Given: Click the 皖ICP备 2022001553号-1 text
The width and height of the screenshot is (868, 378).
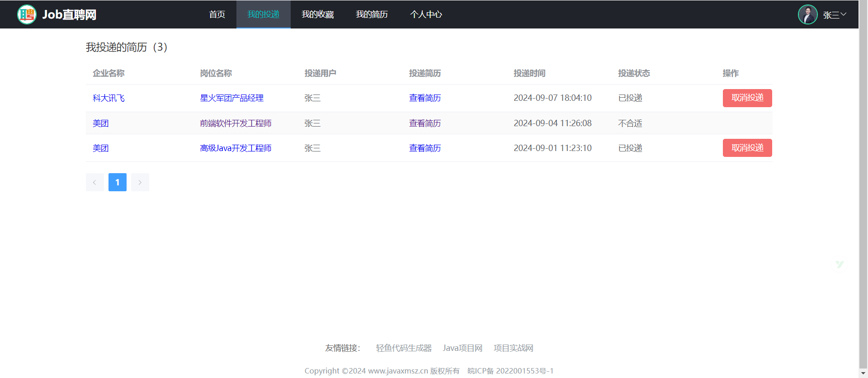Looking at the screenshot, I should [510, 371].
